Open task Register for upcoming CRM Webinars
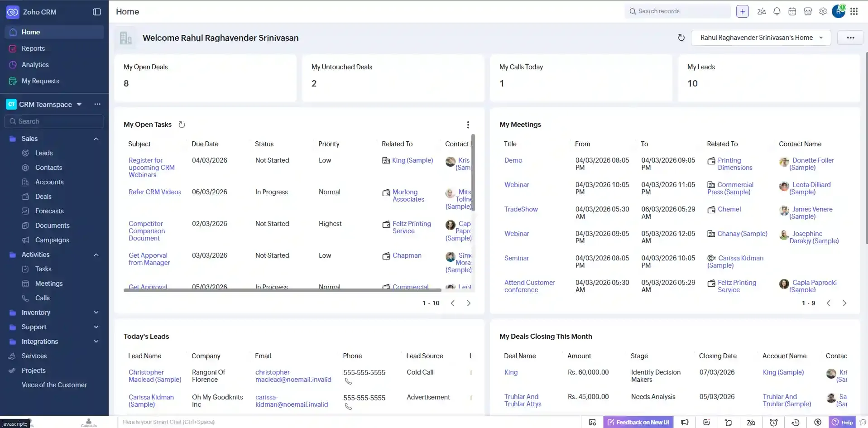The height and width of the screenshot is (428, 868). (x=152, y=168)
